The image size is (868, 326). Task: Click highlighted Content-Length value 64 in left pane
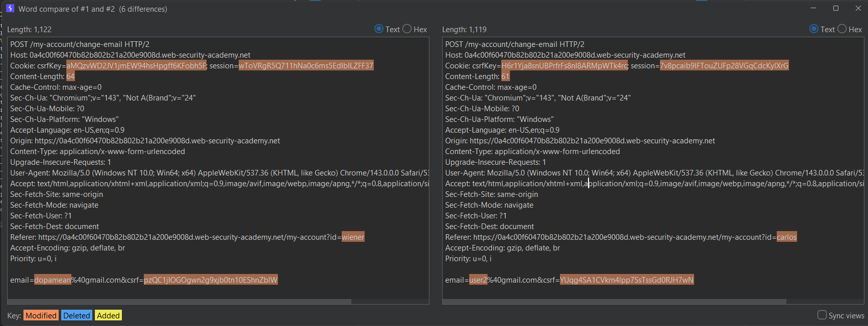tap(70, 77)
